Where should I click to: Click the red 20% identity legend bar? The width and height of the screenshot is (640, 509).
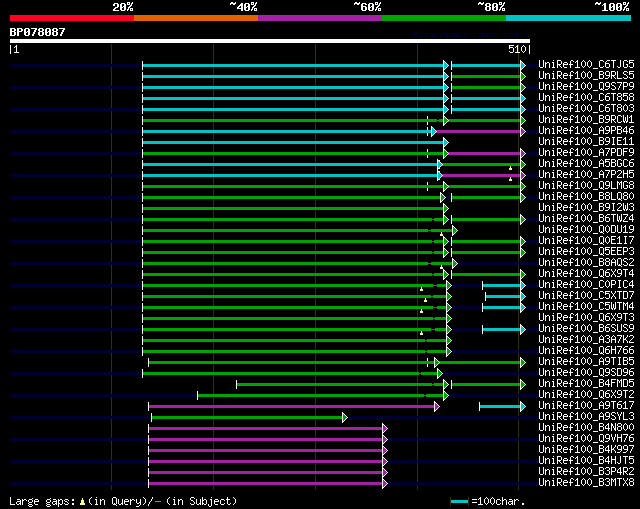(72, 18)
